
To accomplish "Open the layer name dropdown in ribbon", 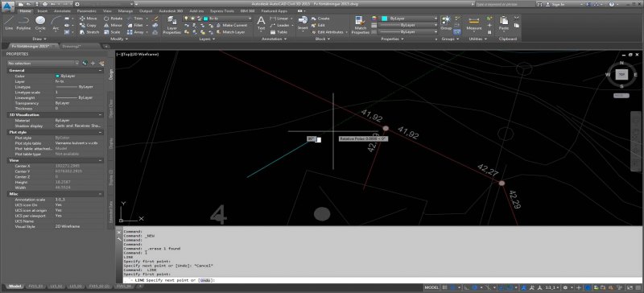I will tap(228, 19).
